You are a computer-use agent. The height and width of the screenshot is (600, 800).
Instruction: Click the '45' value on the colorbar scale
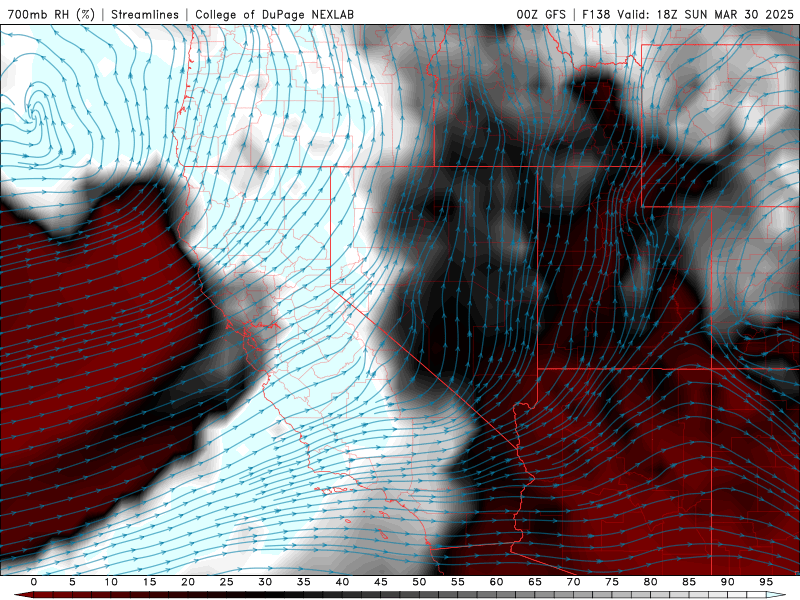(381, 582)
